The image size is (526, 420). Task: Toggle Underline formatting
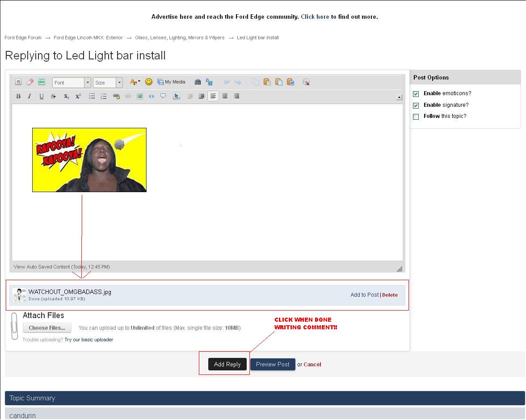[x=41, y=96]
